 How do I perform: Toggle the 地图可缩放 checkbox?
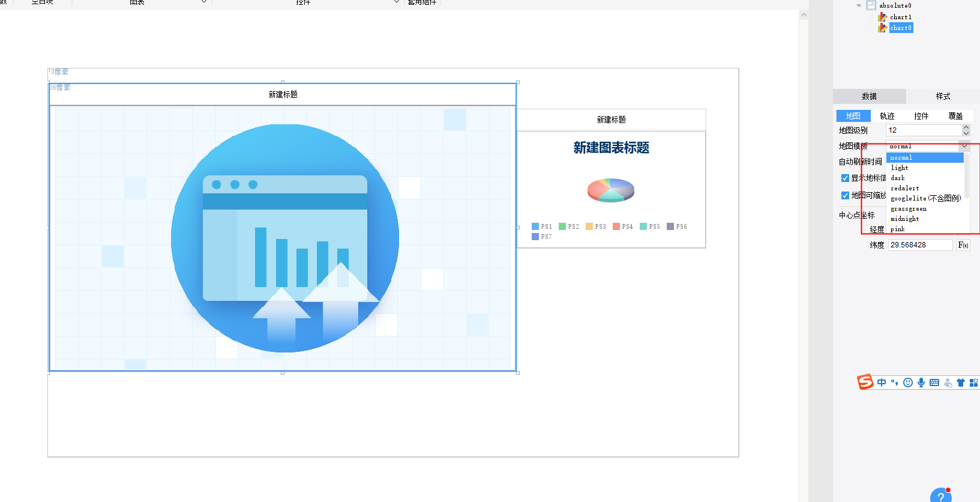(x=845, y=195)
